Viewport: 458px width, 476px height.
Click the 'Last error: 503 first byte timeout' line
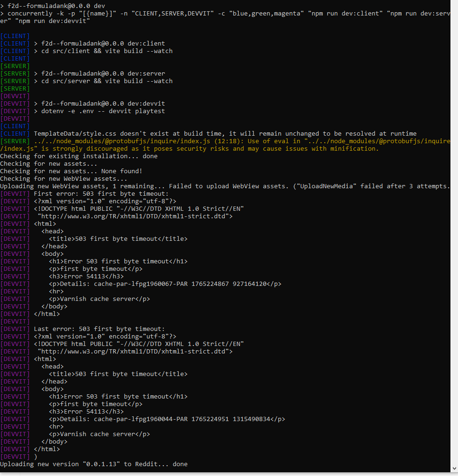pyautogui.click(x=99, y=329)
